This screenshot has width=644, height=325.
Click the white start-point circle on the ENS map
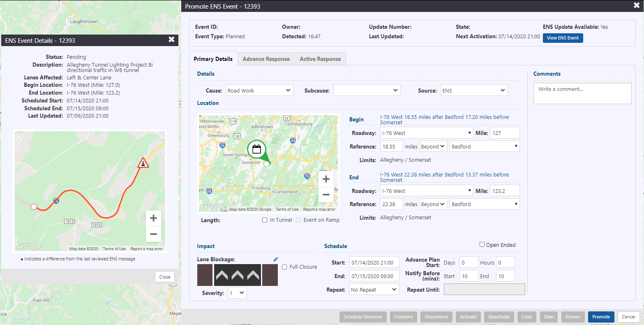(34, 207)
